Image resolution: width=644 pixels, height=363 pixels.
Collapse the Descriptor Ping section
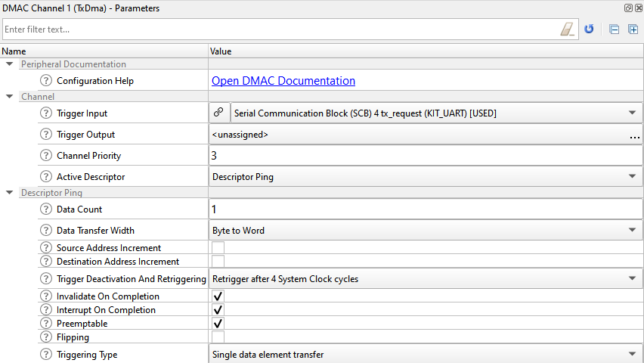(9, 192)
